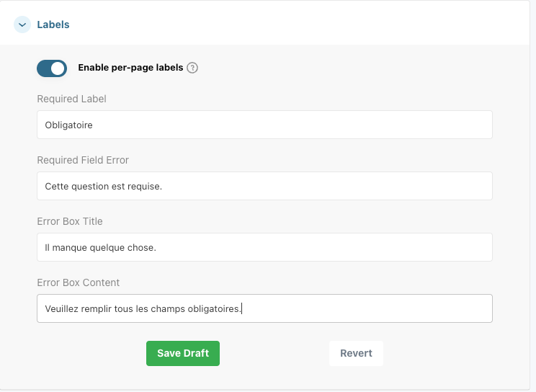Image resolution: width=536 pixels, height=392 pixels.
Task: Click empty area of Labels header bar
Action: (303, 24)
